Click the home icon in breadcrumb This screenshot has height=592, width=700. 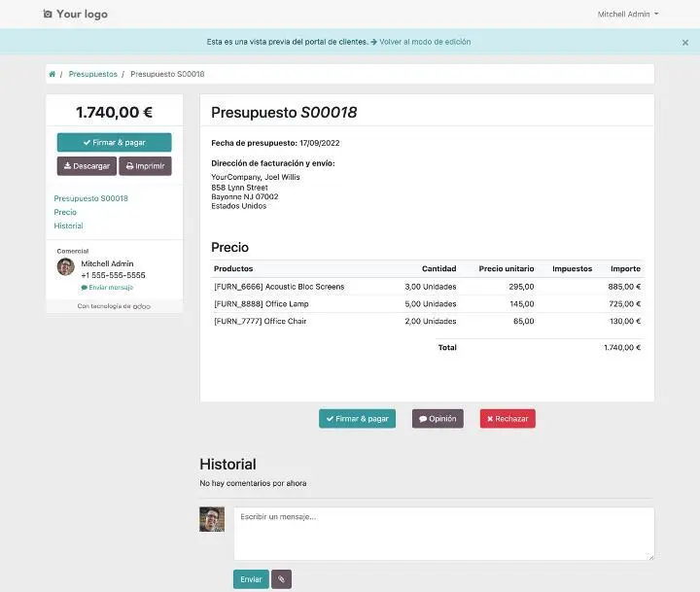pos(52,74)
